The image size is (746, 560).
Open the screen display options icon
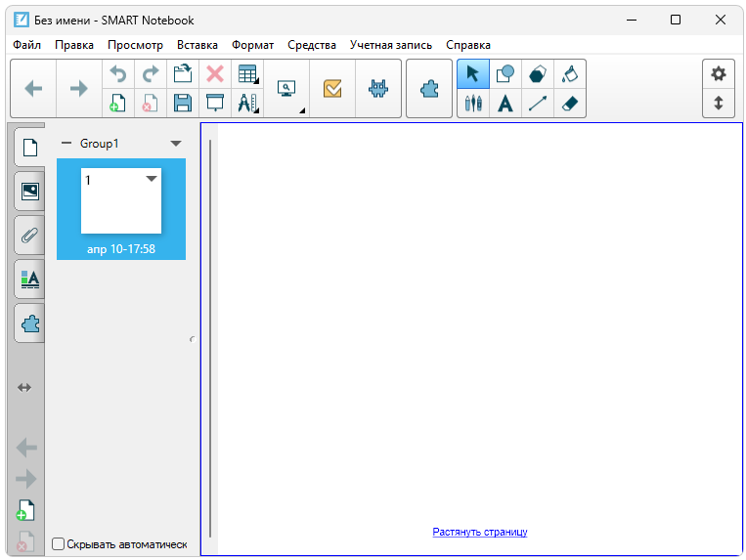(286, 88)
